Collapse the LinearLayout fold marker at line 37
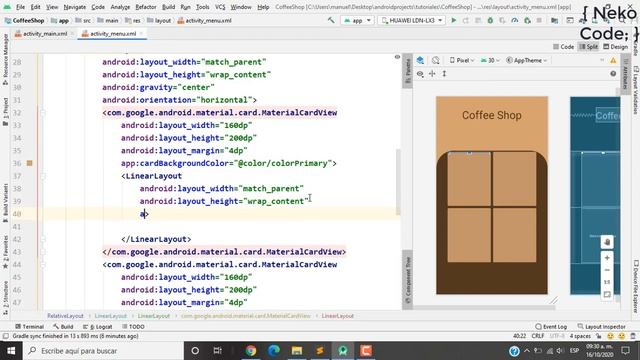 (43, 176)
